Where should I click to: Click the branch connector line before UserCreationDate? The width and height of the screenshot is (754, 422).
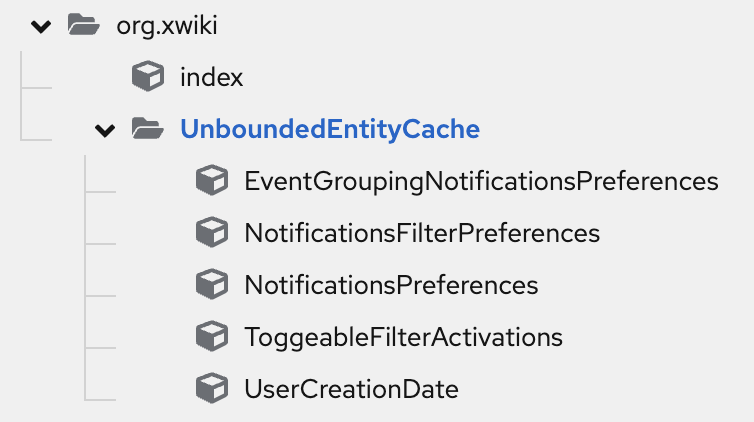coord(100,399)
